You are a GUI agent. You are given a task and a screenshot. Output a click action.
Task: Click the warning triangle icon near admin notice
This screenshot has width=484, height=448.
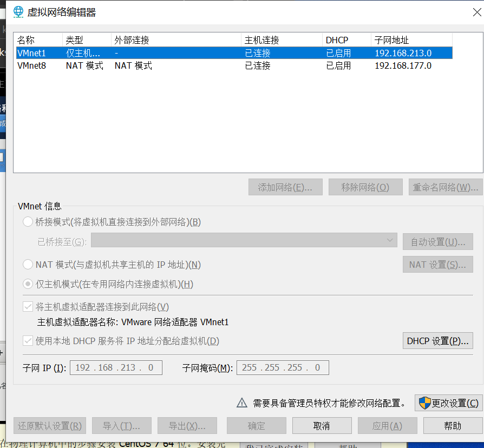click(241, 403)
